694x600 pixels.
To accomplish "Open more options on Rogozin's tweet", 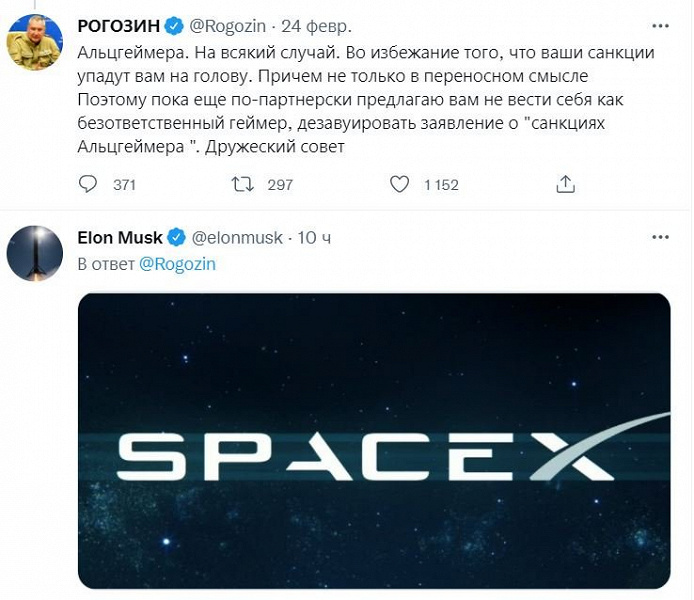I will pyautogui.click(x=661, y=23).
